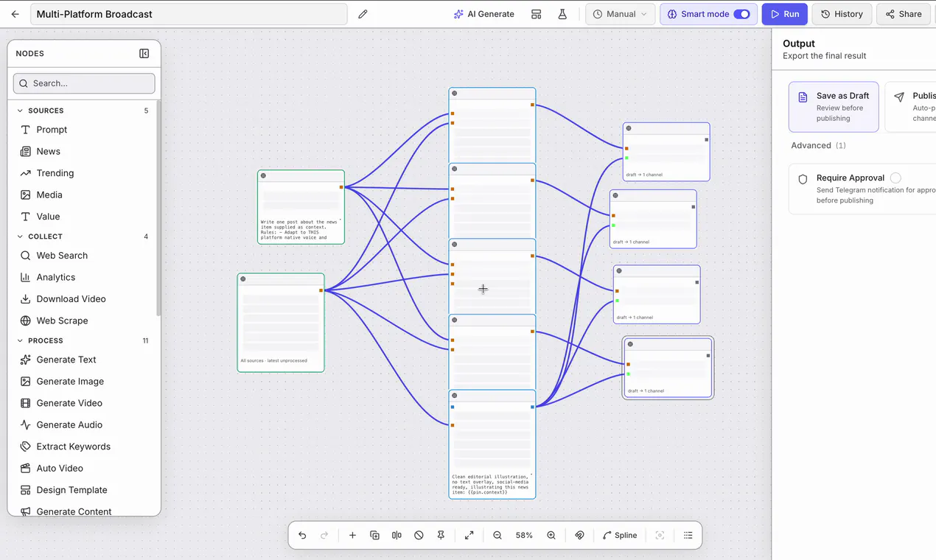The width and height of the screenshot is (936, 560).
Task: Share the workflow
Action: point(903,14)
